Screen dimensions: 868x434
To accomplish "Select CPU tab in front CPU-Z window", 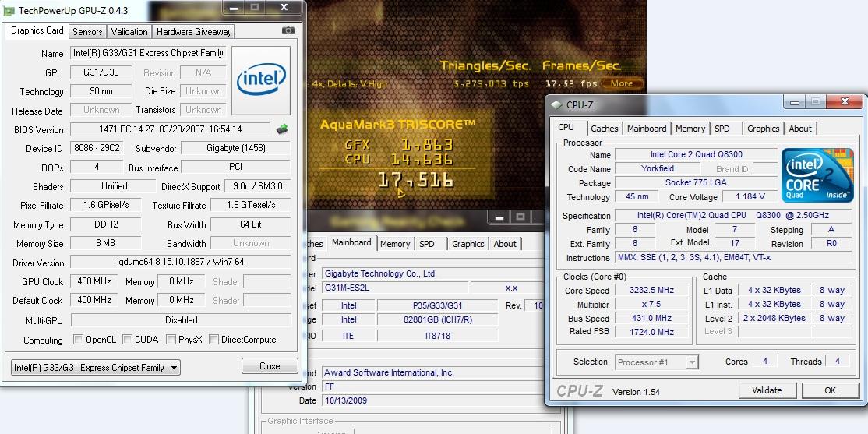I will tap(566, 127).
